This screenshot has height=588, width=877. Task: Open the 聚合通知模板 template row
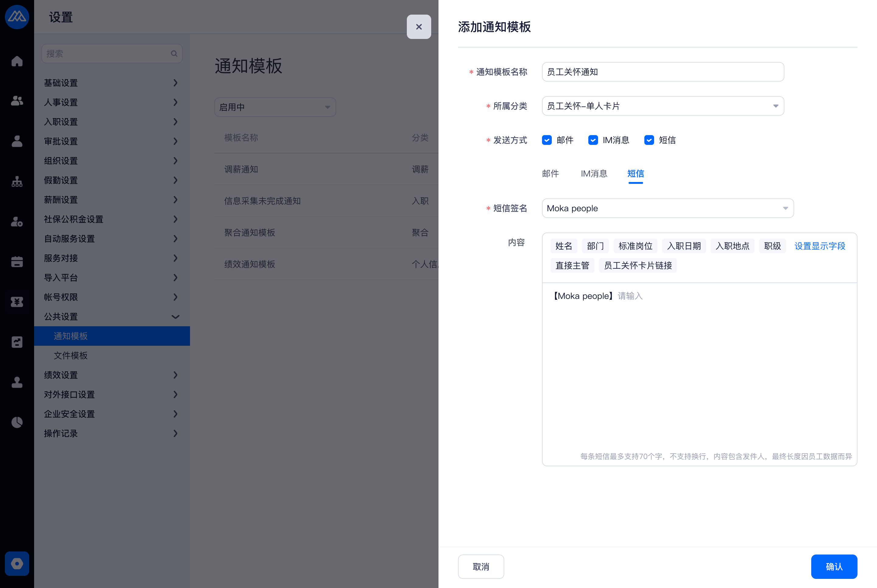coord(326,233)
